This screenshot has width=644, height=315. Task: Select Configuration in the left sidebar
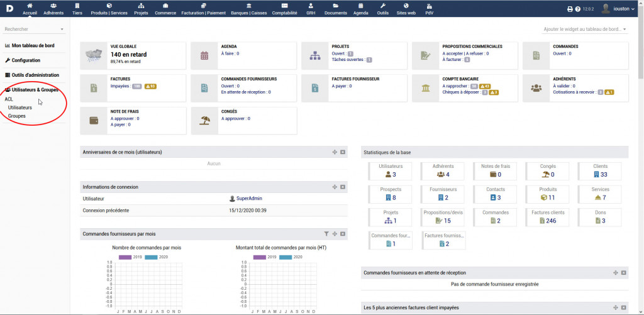(x=25, y=60)
